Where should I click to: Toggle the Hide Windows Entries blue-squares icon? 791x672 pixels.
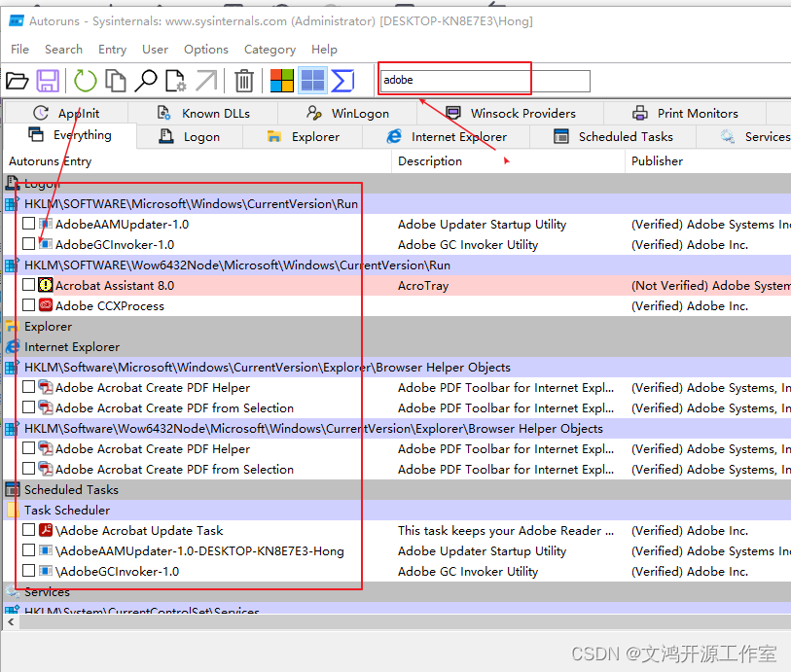click(x=312, y=81)
